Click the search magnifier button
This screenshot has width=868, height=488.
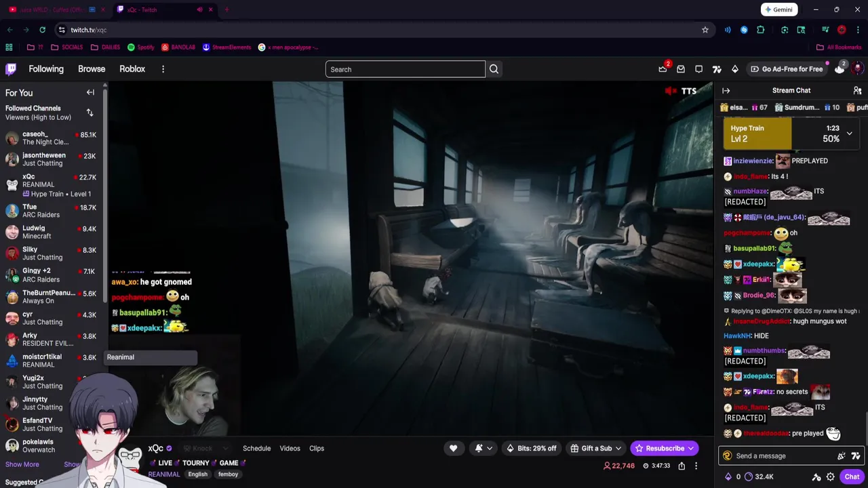point(494,69)
